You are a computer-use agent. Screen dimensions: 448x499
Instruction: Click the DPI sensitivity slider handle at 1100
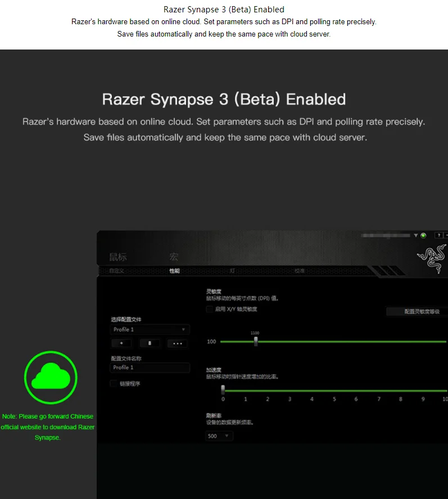coord(256,341)
